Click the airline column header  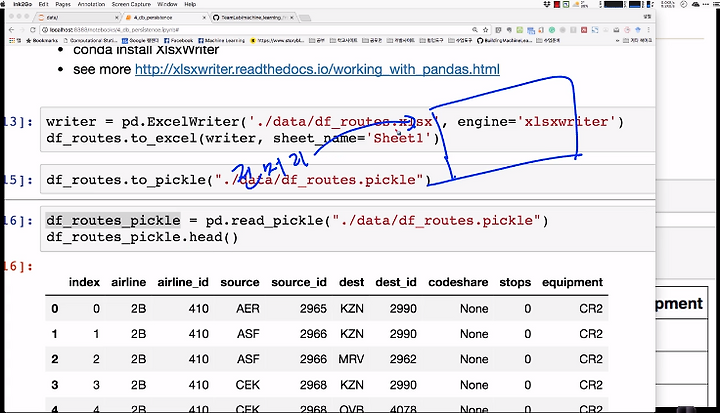click(129, 282)
